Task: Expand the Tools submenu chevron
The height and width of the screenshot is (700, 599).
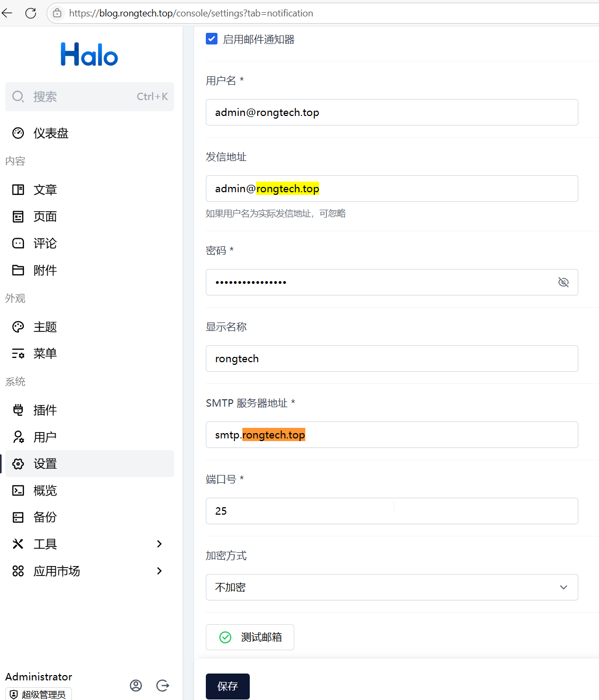Action: (159, 544)
